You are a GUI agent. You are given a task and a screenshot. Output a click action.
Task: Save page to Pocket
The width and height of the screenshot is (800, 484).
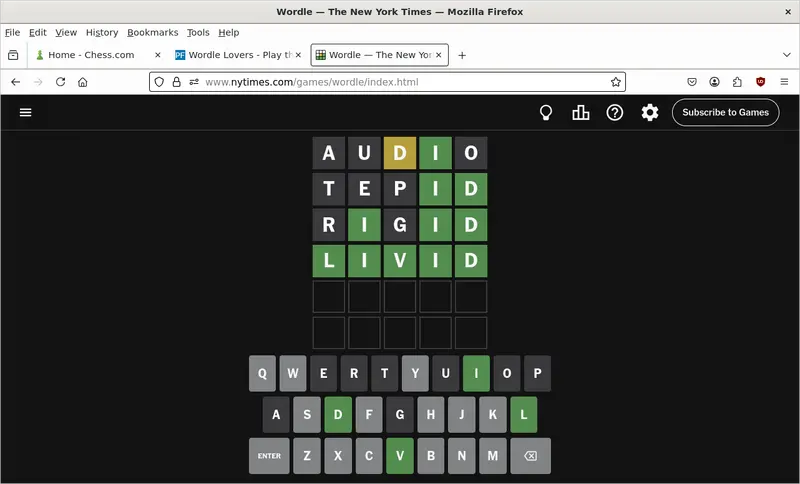[692, 82]
